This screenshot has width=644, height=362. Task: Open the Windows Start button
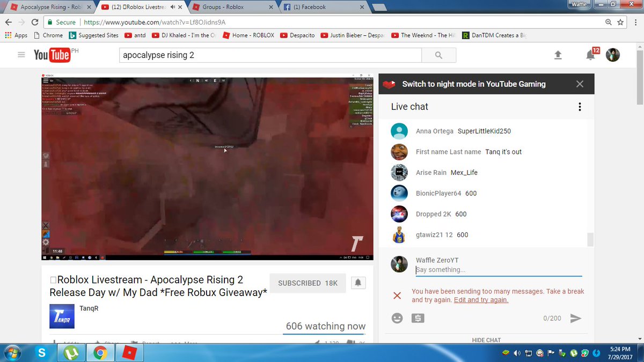pos(11,352)
